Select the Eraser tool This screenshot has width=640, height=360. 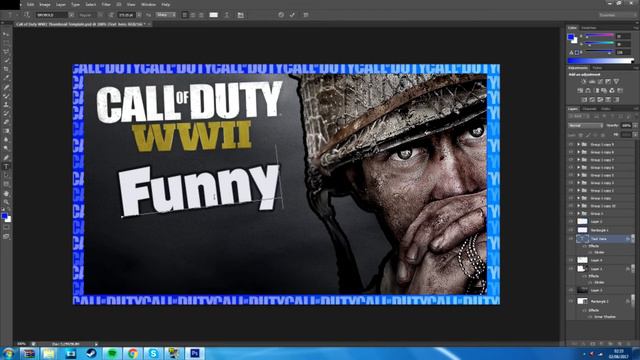tap(6, 122)
